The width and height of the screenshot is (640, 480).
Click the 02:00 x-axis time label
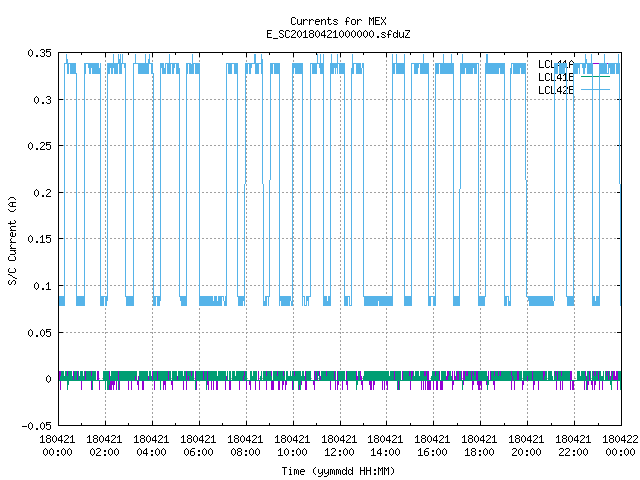click(x=104, y=452)
